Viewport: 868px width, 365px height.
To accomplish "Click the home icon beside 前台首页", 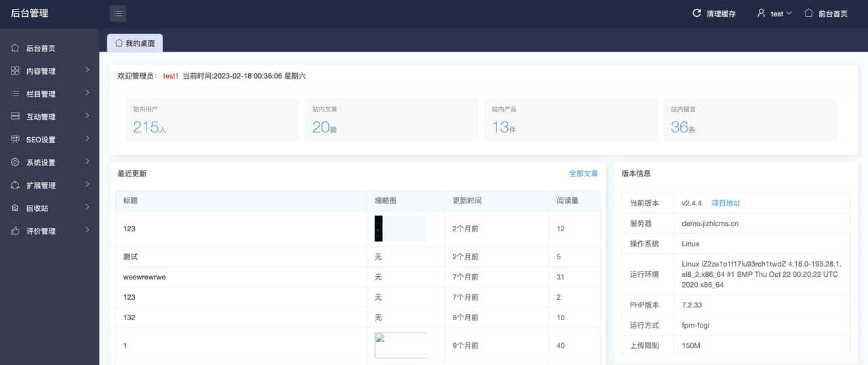I will [x=808, y=13].
